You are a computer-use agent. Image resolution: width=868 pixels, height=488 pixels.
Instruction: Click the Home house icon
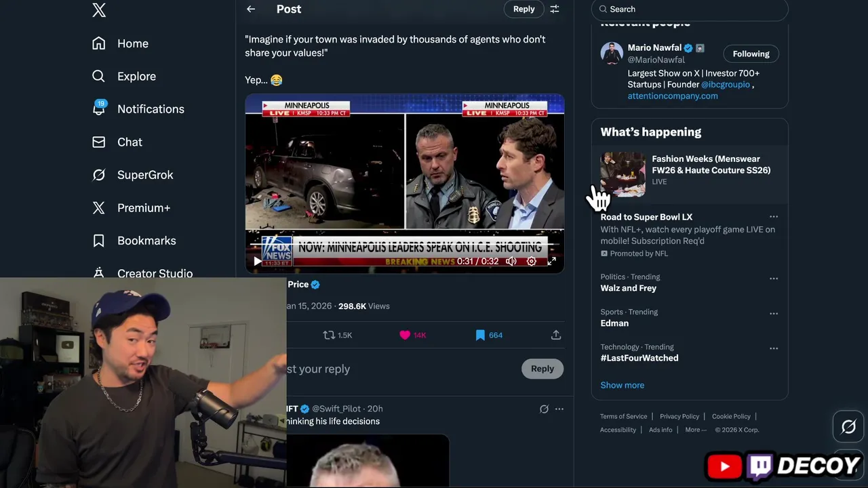pos(99,43)
